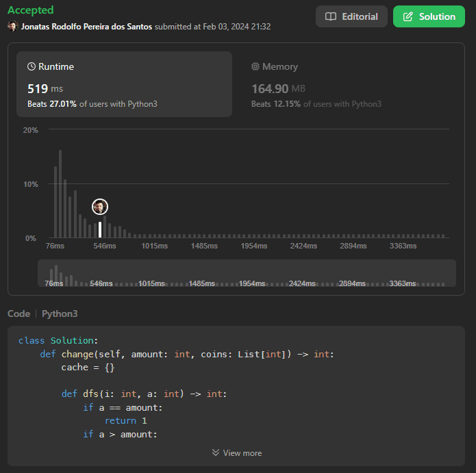Click the pencil icon on Solution button
The height and width of the screenshot is (473, 476).
408,16
